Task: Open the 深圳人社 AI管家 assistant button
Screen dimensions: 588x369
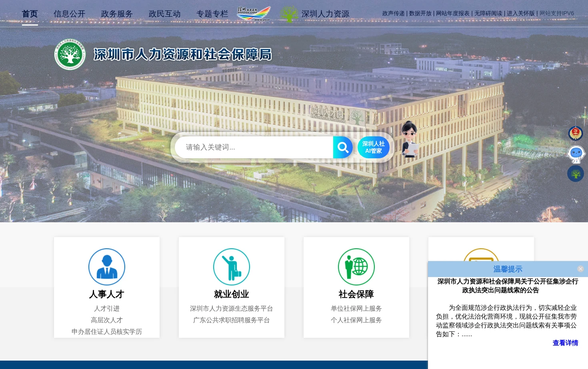Action: (373, 148)
